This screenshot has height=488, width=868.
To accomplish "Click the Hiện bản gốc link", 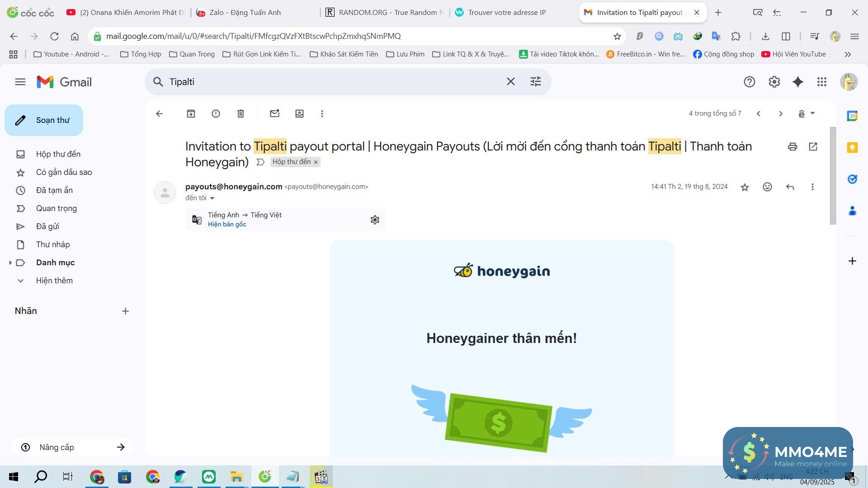I will [227, 224].
